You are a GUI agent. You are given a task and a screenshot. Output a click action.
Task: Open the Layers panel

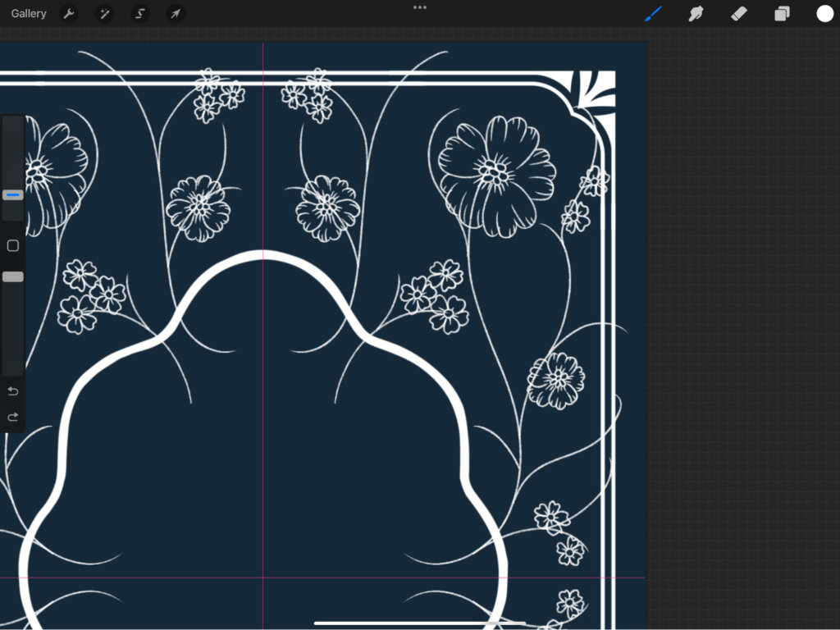(782, 14)
